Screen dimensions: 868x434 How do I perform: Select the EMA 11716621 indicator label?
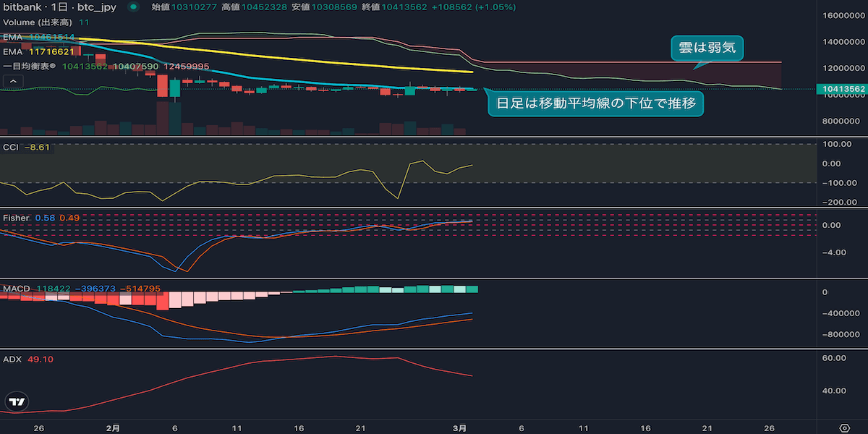coord(13,52)
